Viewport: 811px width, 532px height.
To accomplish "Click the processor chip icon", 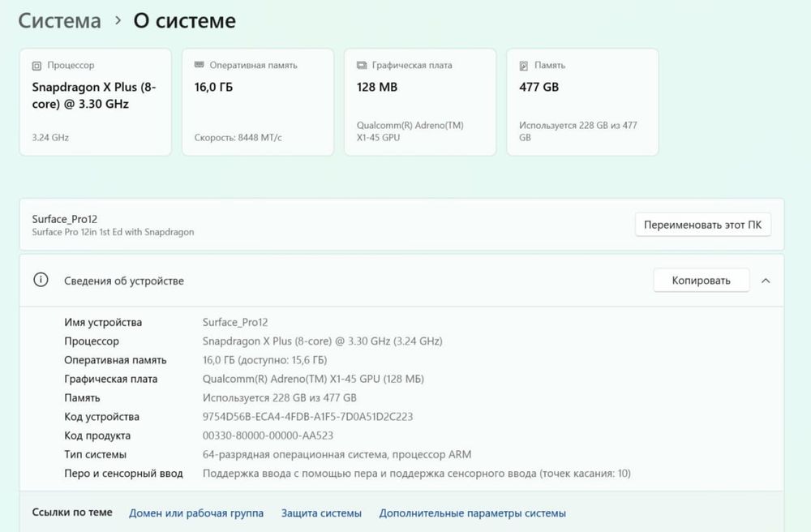I will 36,66.
